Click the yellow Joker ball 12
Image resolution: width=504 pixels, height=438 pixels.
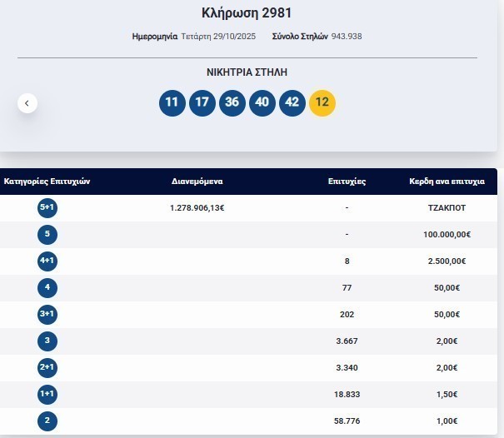(x=322, y=103)
